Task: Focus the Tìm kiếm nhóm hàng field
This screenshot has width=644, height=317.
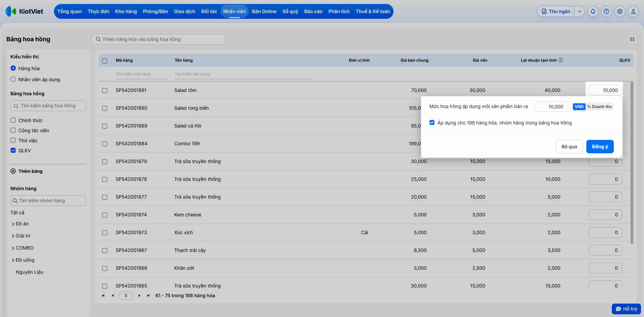Action: click(48, 201)
